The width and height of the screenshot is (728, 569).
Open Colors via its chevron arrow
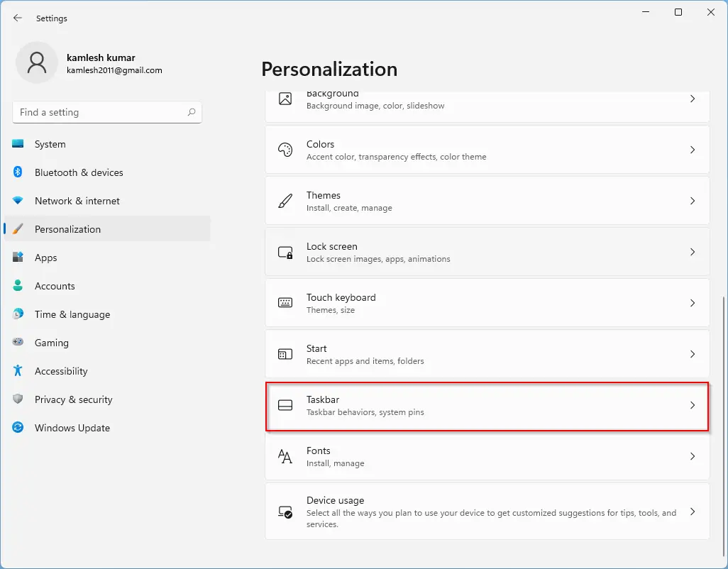(693, 150)
